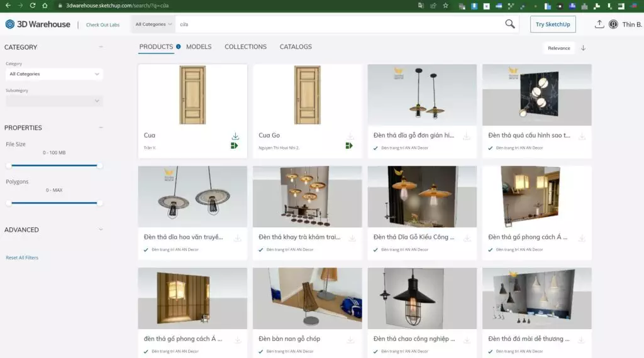Open the Subcategory dropdown
This screenshot has width=644, height=358.
click(54, 101)
